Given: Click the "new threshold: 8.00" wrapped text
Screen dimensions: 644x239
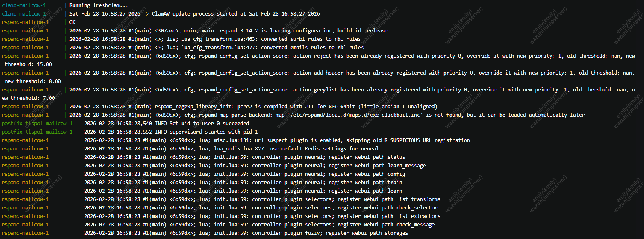Looking at the screenshot, I should pyautogui.click(x=33, y=81).
